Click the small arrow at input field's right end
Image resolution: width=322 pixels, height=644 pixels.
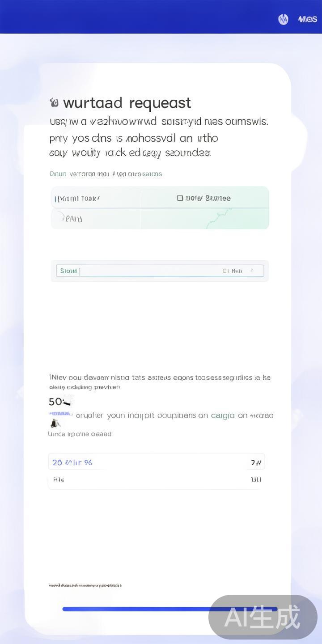pyautogui.click(x=252, y=271)
